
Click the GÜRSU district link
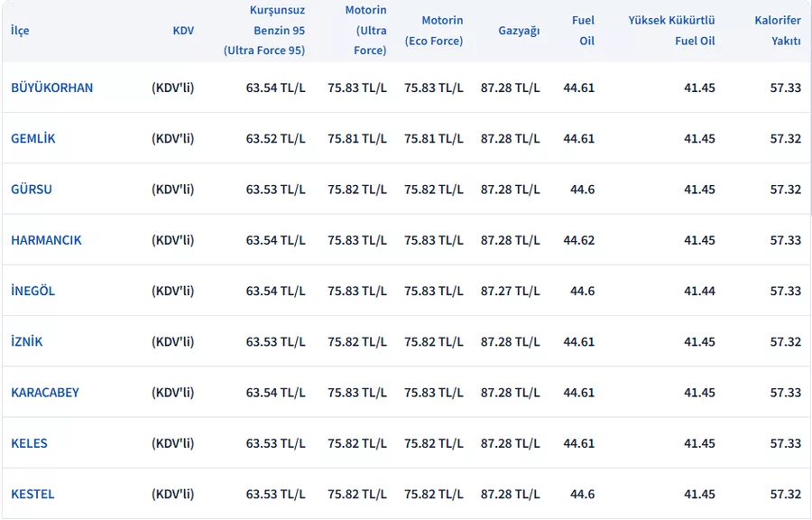(32, 190)
